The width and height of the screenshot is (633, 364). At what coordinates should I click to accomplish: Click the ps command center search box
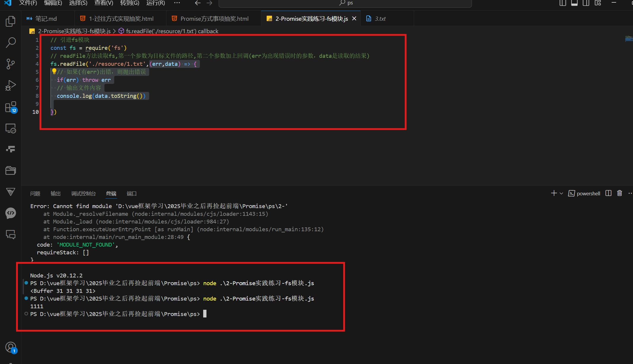(x=345, y=3)
